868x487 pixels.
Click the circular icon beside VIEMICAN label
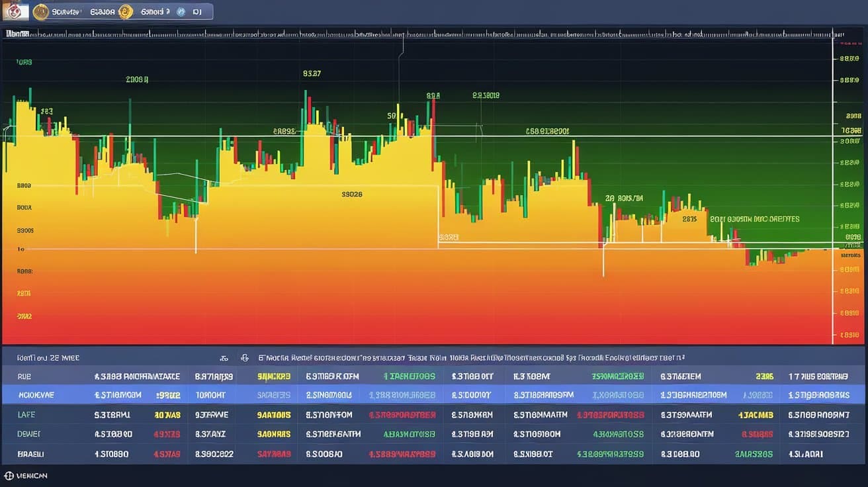point(9,476)
